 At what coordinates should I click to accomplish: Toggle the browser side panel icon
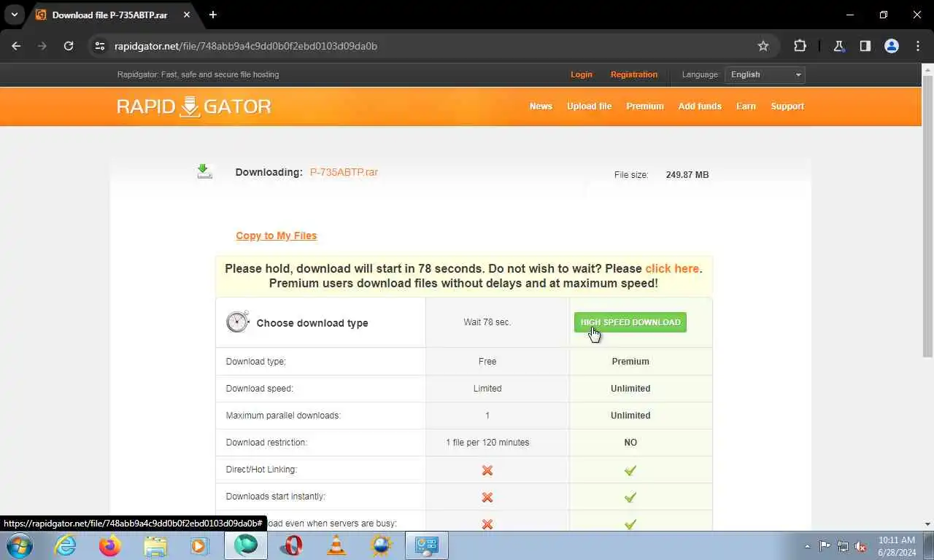point(865,46)
